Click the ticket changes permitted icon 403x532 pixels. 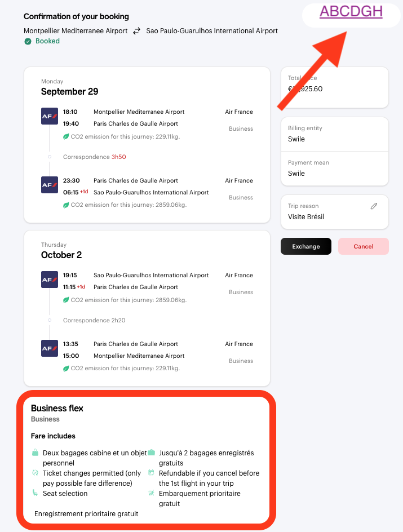coord(35,473)
